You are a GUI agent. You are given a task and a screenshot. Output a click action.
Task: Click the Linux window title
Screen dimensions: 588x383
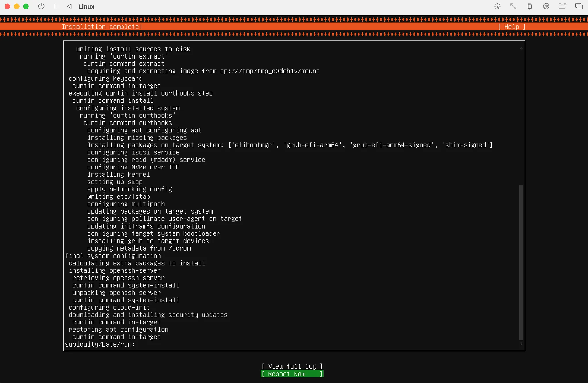pos(86,7)
